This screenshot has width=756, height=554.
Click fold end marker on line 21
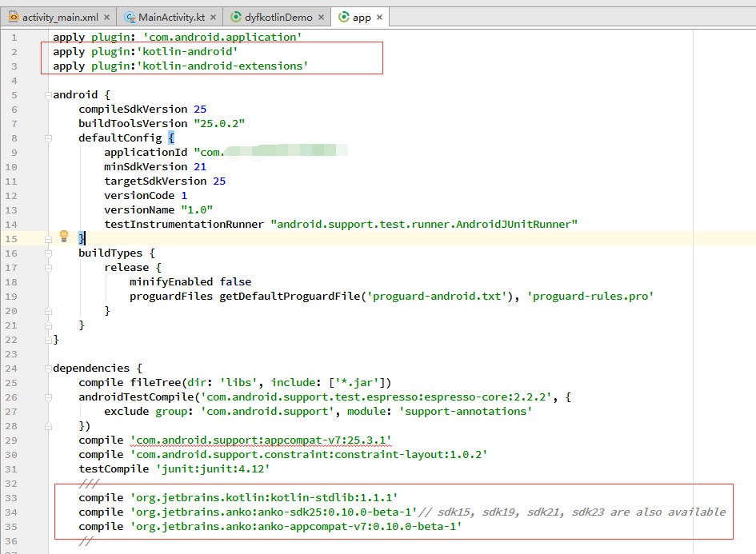(x=48, y=325)
